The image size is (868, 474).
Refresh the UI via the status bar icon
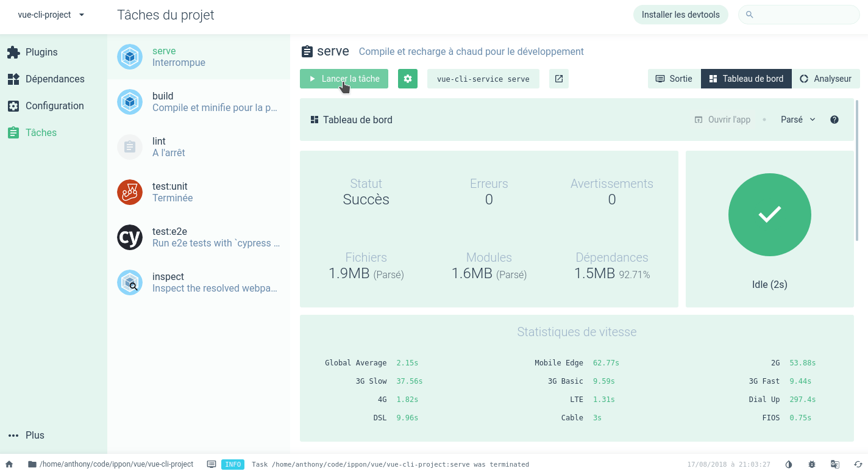[859, 464]
